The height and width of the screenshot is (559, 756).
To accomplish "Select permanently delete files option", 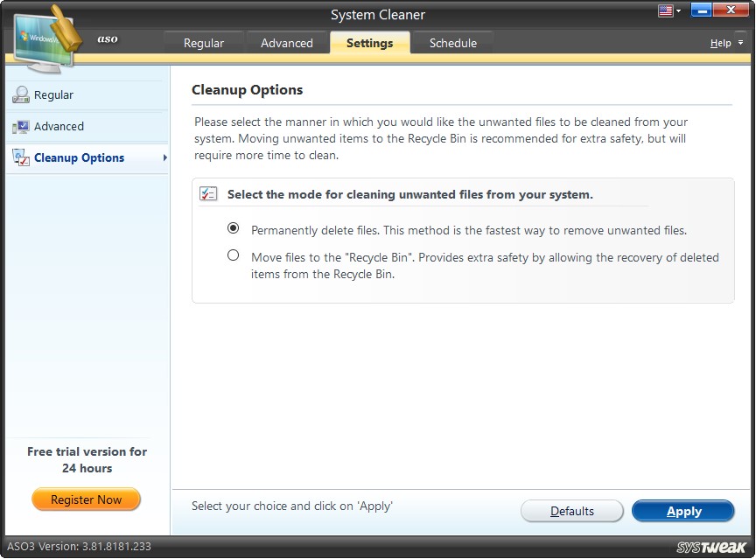I will coord(233,227).
